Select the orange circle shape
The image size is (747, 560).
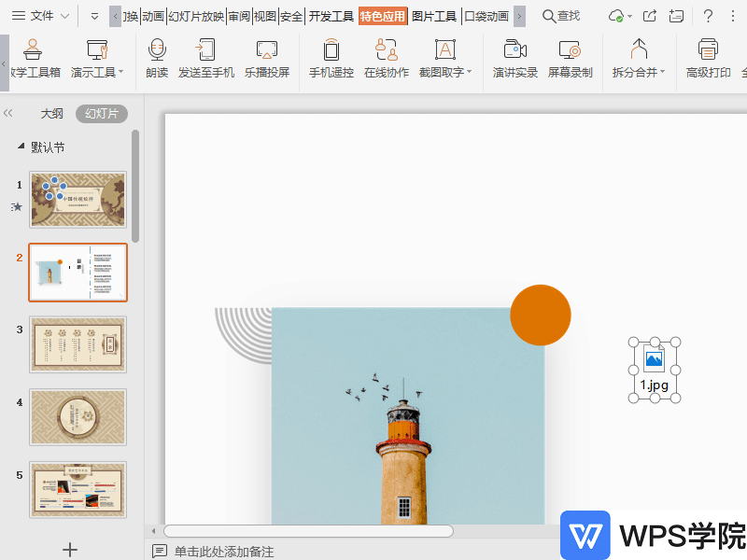(x=541, y=315)
